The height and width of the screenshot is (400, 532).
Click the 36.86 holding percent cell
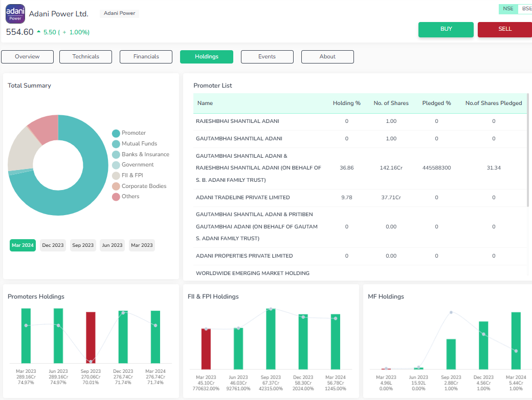[x=346, y=168]
